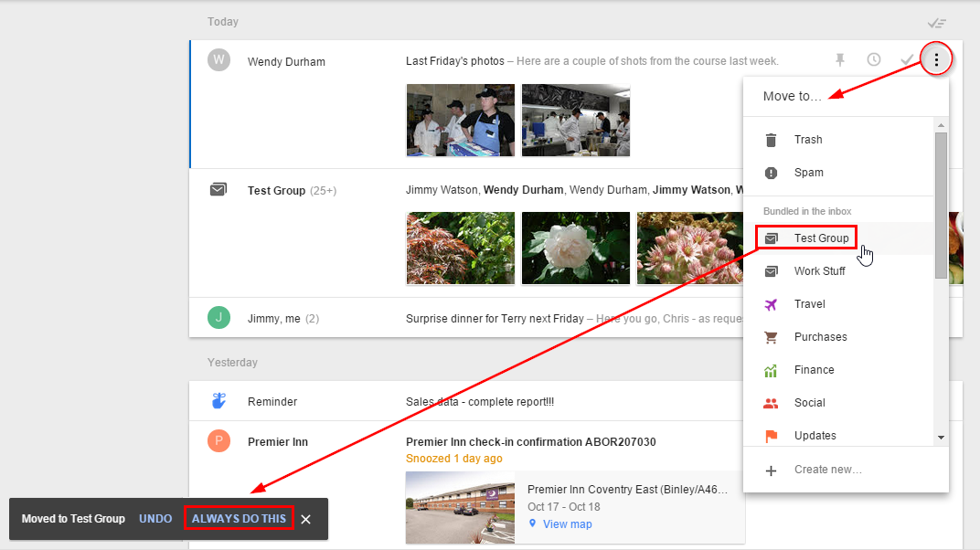Click the Move to… menu header
Screen dimensions: 980x550
click(793, 96)
